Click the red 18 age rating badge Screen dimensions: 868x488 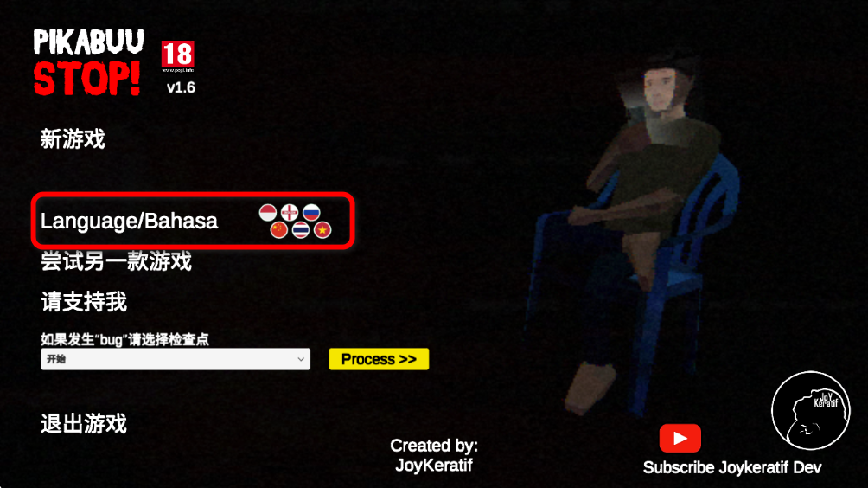pos(178,56)
